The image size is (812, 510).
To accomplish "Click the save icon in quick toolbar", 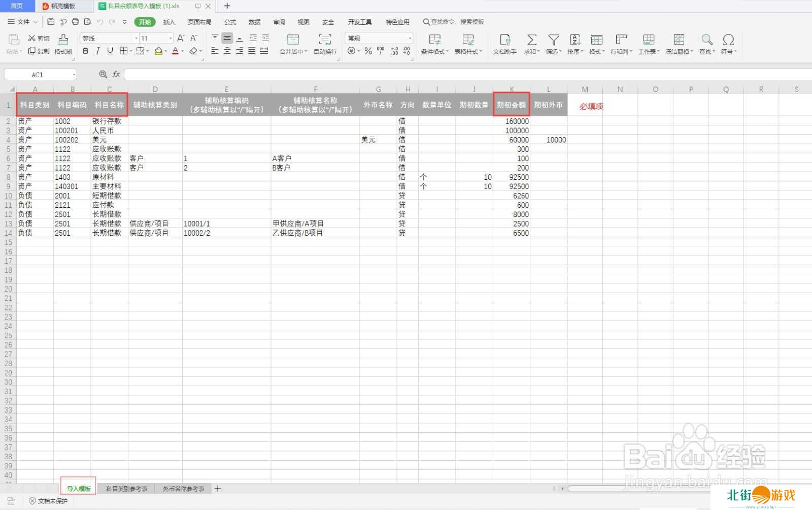I will 51,22.
